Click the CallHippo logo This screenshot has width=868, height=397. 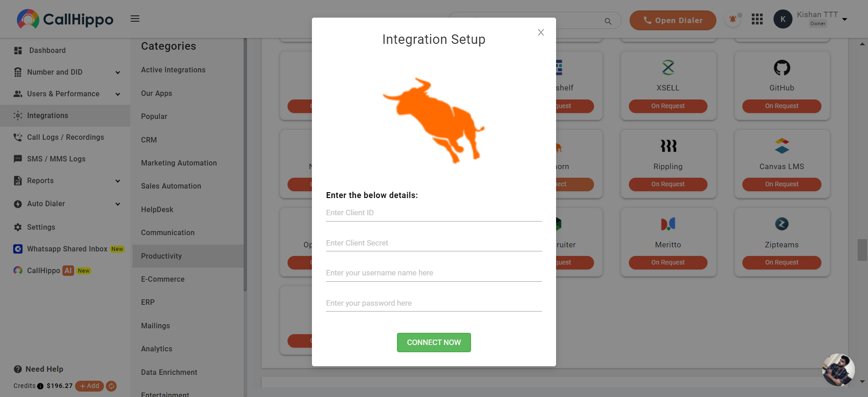[x=65, y=19]
